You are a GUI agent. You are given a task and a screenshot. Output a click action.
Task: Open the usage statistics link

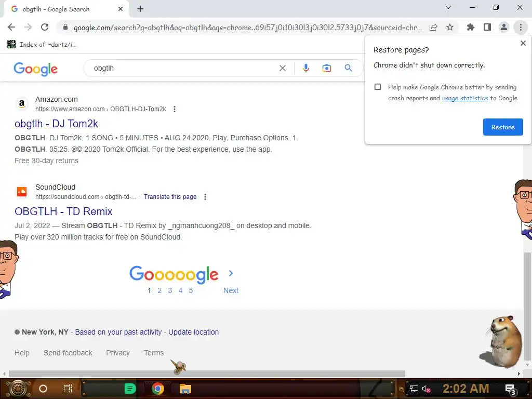tap(465, 98)
